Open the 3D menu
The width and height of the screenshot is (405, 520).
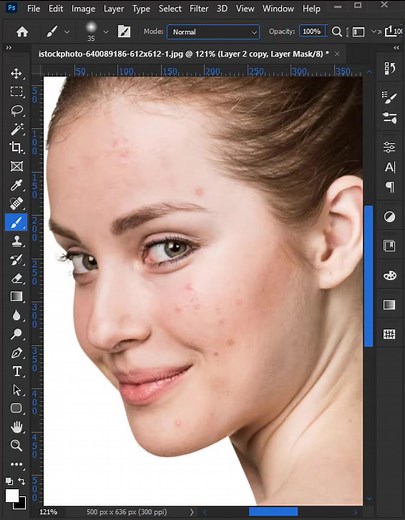tap(222, 8)
